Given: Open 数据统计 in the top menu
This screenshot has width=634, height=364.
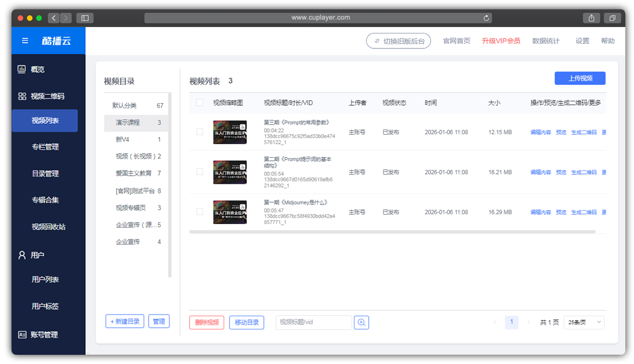Looking at the screenshot, I should click(x=546, y=41).
